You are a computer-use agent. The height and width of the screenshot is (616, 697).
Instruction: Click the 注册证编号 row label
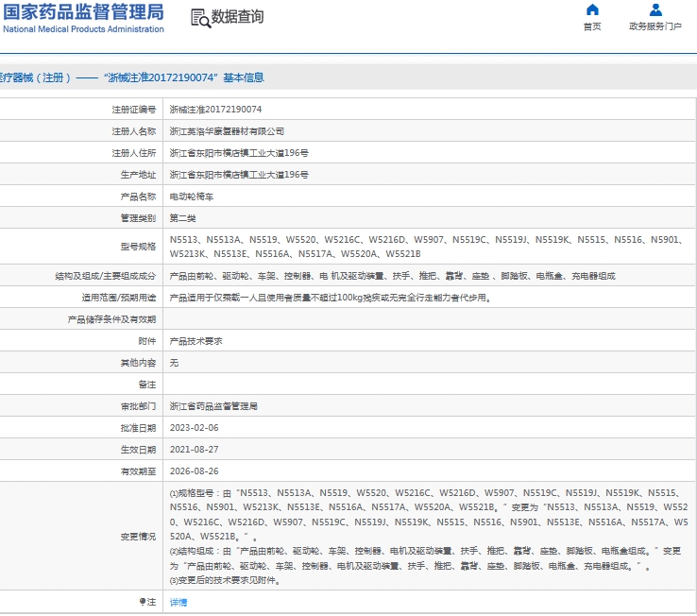click(x=134, y=110)
